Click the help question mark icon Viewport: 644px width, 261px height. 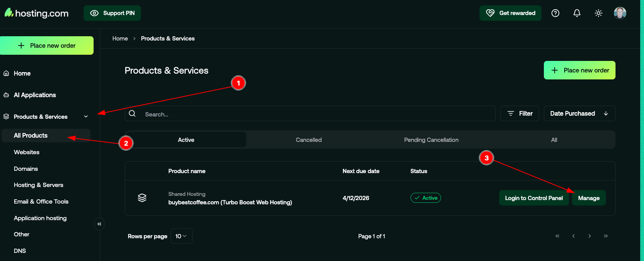pyautogui.click(x=555, y=13)
